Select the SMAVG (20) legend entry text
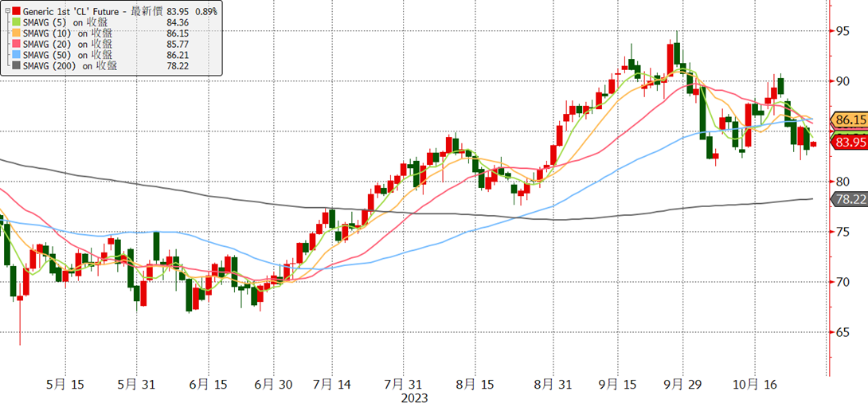This screenshot has height=407, width=868. pos(68,44)
